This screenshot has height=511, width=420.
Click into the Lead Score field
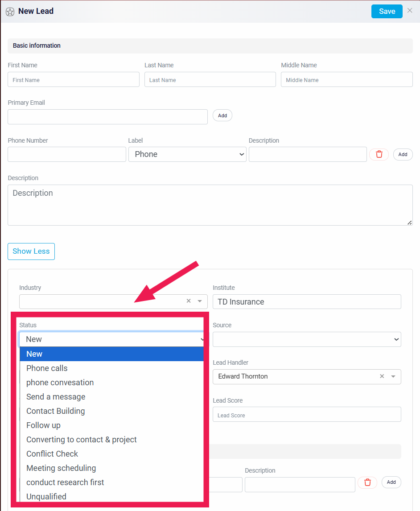(307, 415)
